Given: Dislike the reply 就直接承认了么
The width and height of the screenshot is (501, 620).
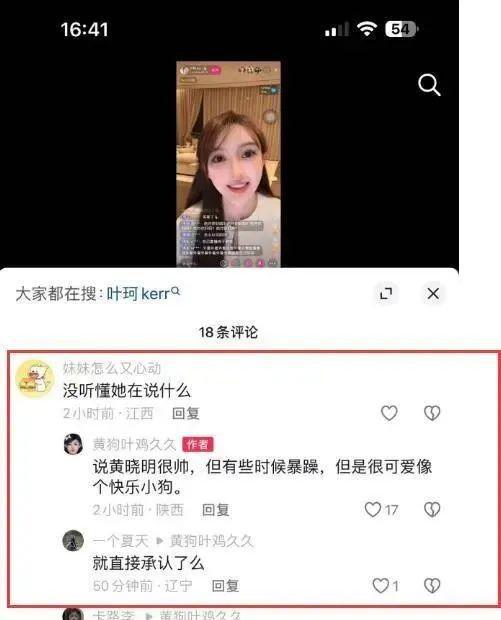Looking at the screenshot, I should (432, 586).
